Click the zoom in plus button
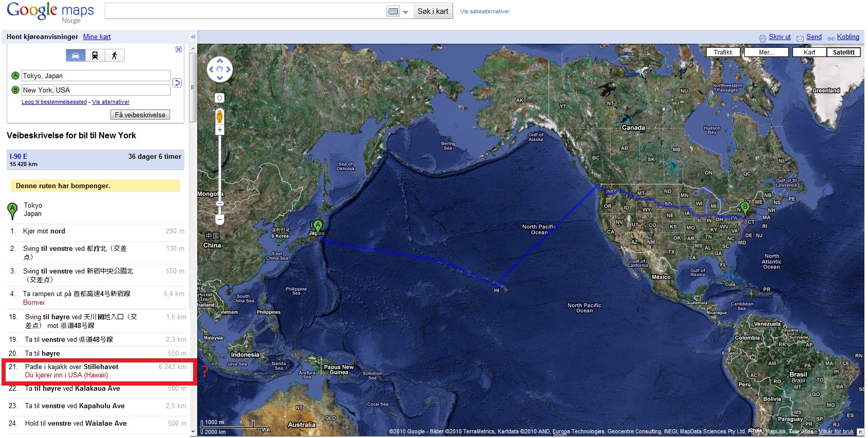Screen dimensions: 868x438 click(x=220, y=130)
